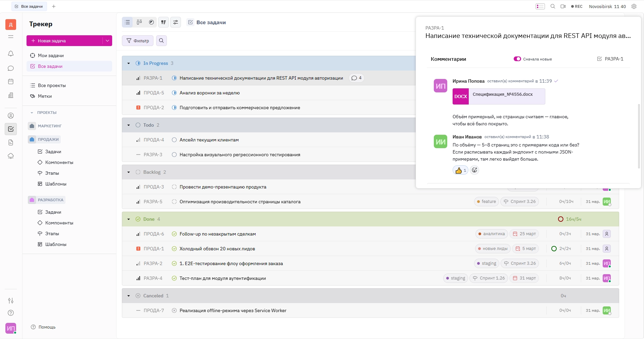Open settings sliders icon in sidebar
Viewport: 644px width, 339px height.
point(11,301)
